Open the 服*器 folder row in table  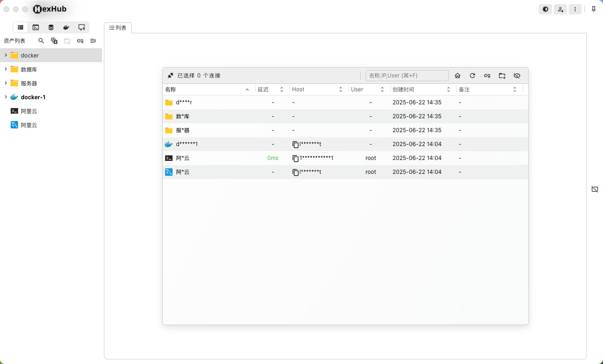tap(183, 130)
